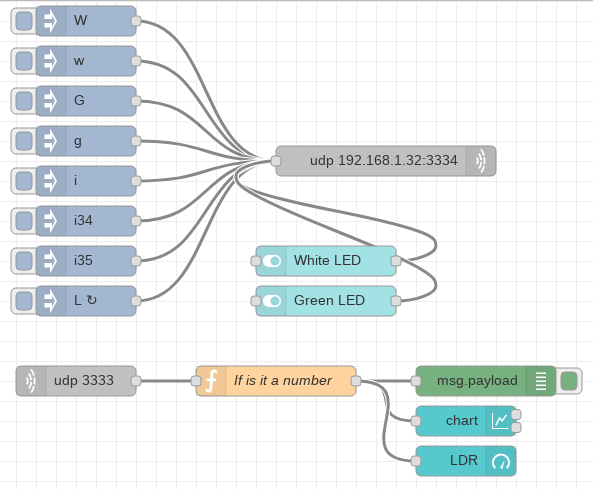
Task: Click the inject button of the W node
Action: (24, 21)
